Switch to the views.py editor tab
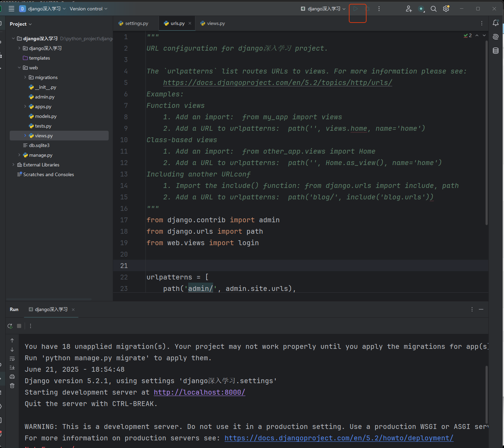The height and width of the screenshot is (448, 504). [x=216, y=24]
